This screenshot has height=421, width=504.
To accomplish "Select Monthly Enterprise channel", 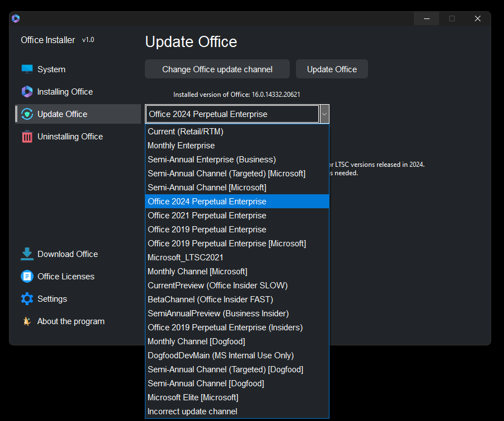I will [x=237, y=146].
